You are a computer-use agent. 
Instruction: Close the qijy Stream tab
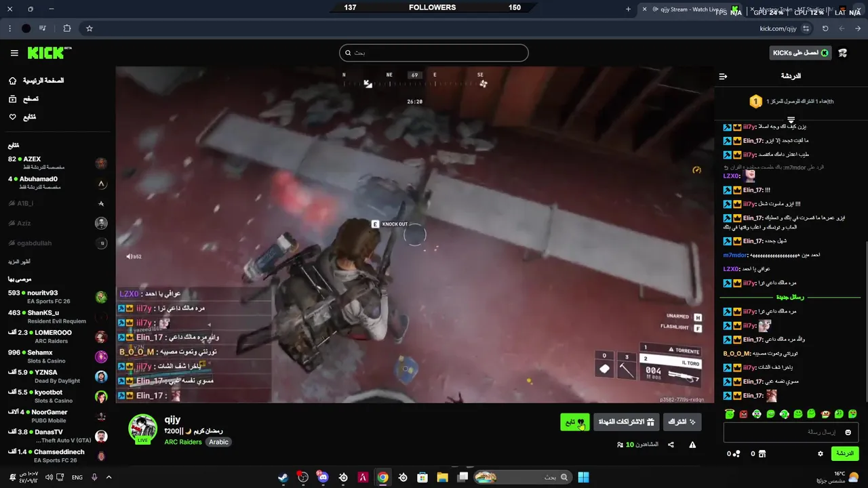[x=644, y=9]
